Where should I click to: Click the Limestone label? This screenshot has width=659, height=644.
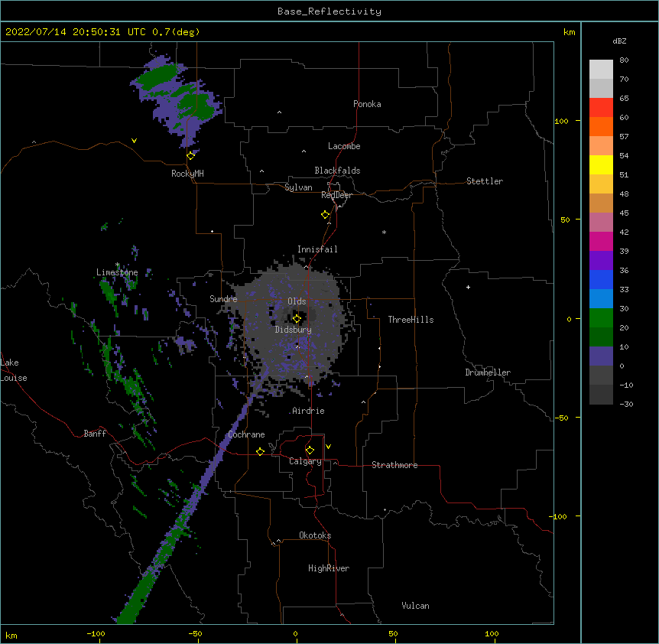(117, 272)
